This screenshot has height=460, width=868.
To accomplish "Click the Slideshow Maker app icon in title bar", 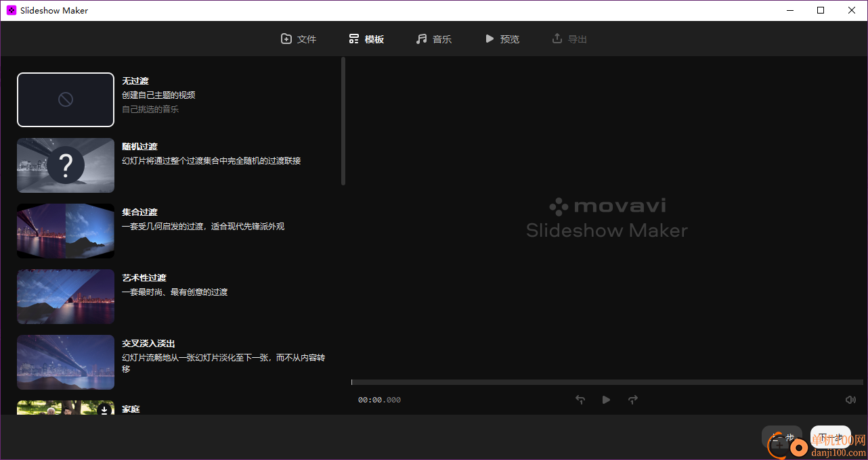I will (x=12, y=10).
